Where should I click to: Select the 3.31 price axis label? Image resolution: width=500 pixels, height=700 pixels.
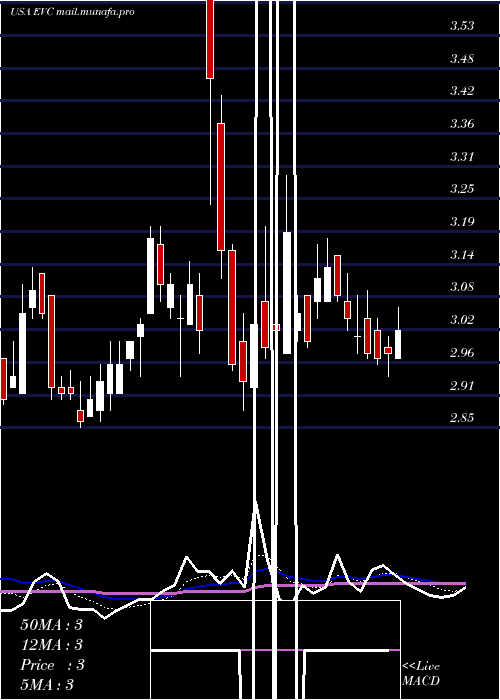[x=462, y=157]
